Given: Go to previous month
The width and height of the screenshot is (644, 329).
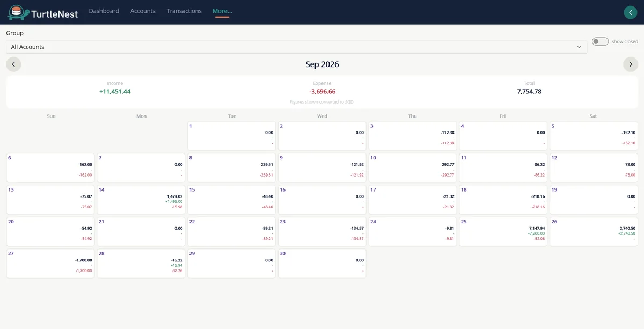Looking at the screenshot, I should pyautogui.click(x=13, y=64).
